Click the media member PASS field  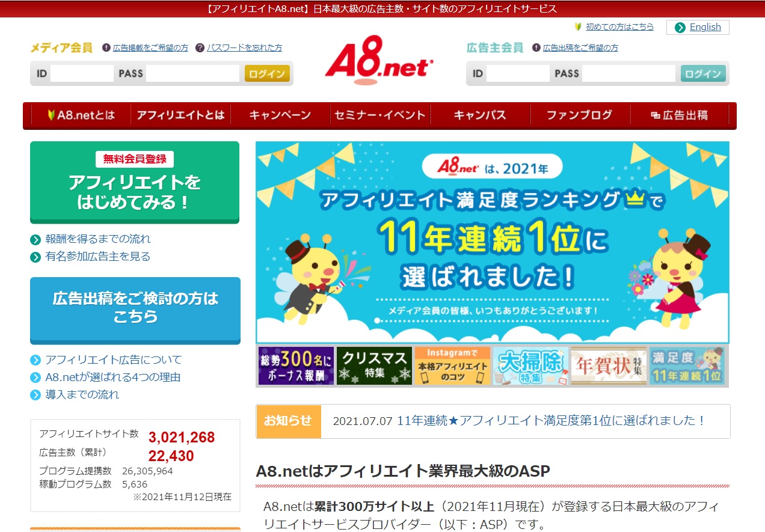pyautogui.click(x=192, y=73)
